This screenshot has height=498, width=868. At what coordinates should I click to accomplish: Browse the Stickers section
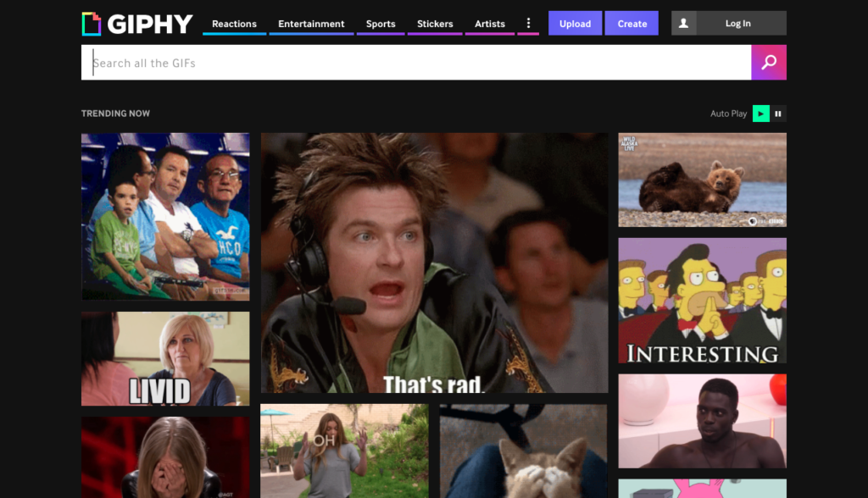point(435,24)
